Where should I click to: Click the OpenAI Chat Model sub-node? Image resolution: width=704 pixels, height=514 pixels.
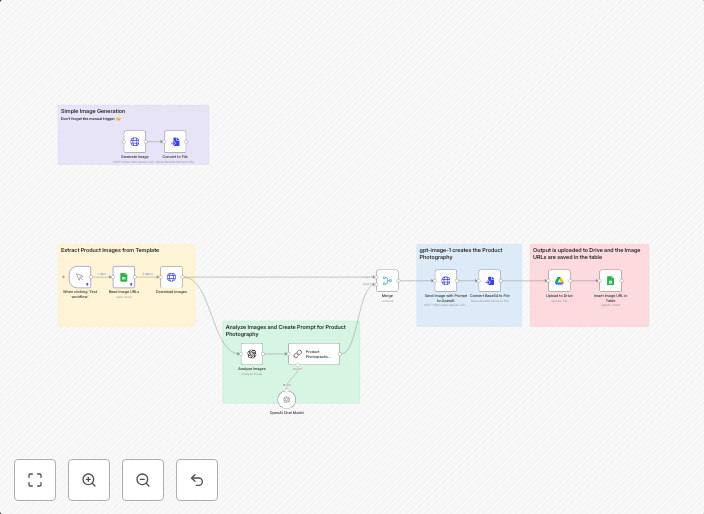click(x=287, y=399)
